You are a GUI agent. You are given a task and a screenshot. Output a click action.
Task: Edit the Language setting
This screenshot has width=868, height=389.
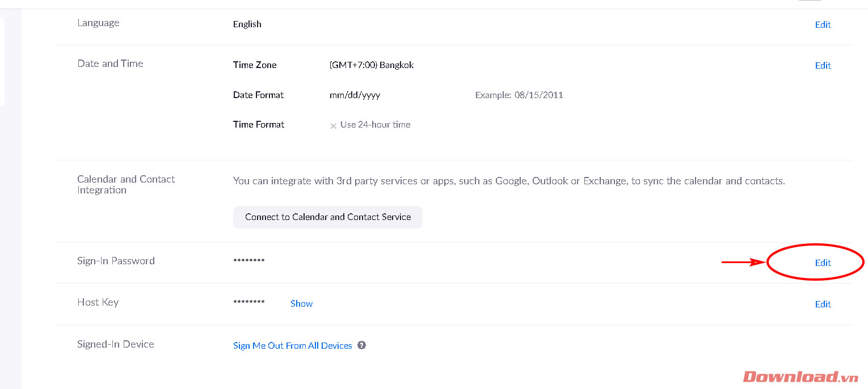(823, 24)
